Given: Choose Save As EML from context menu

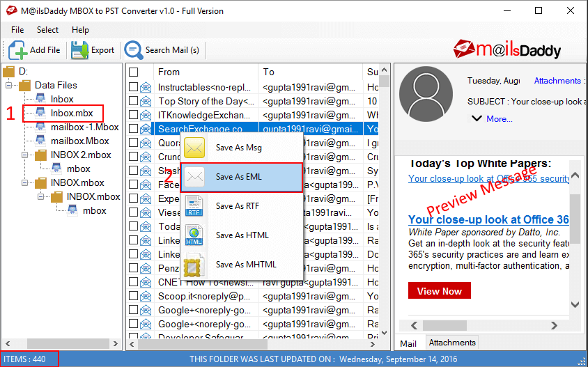Looking at the screenshot, I should [x=239, y=177].
